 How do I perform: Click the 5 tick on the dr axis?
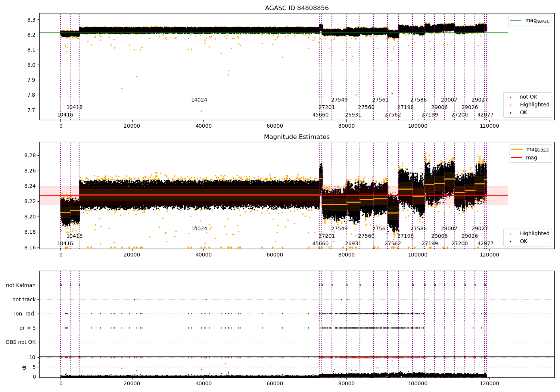34,367
